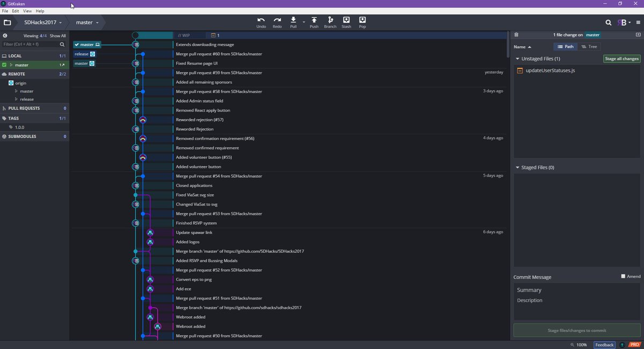Select updateUserStatuses.js unstaged file
The height and width of the screenshot is (349, 644).
pos(577,70)
